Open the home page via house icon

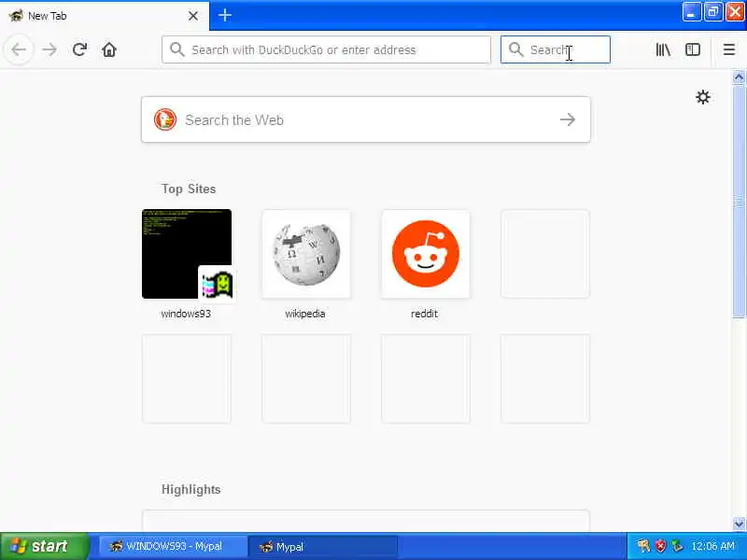click(109, 49)
